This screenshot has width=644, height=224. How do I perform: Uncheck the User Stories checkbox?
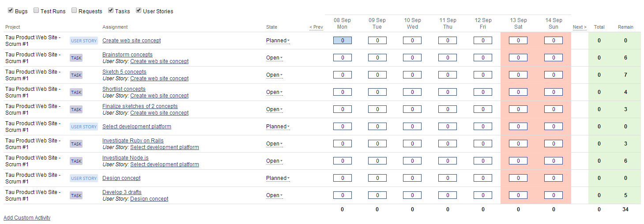pos(139,11)
